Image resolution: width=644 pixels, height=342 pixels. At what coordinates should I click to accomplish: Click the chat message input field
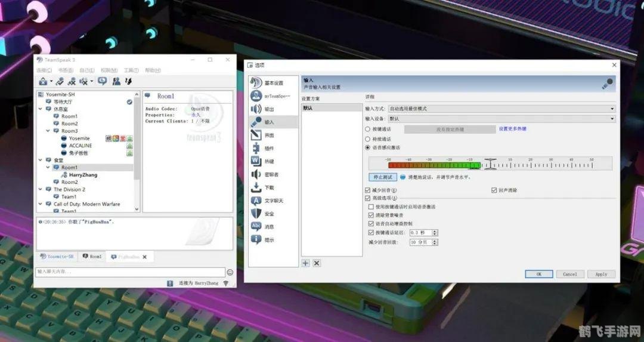[131, 272]
